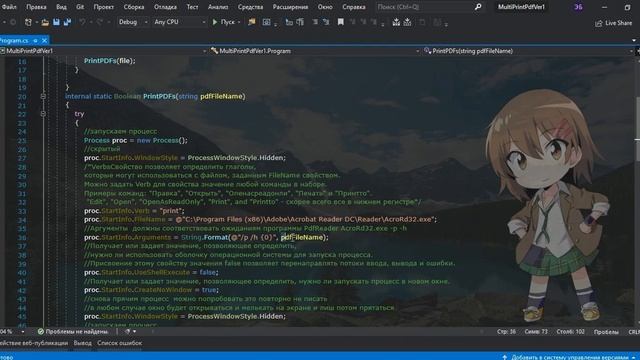Click ProcessWindowStyle.Hidden on line 27

236,158
